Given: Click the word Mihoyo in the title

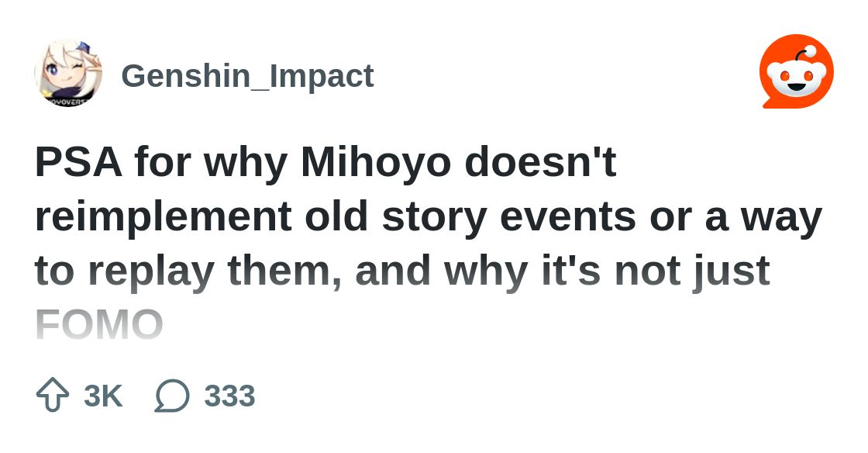Looking at the screenshot, I should (x=376, y=163).
